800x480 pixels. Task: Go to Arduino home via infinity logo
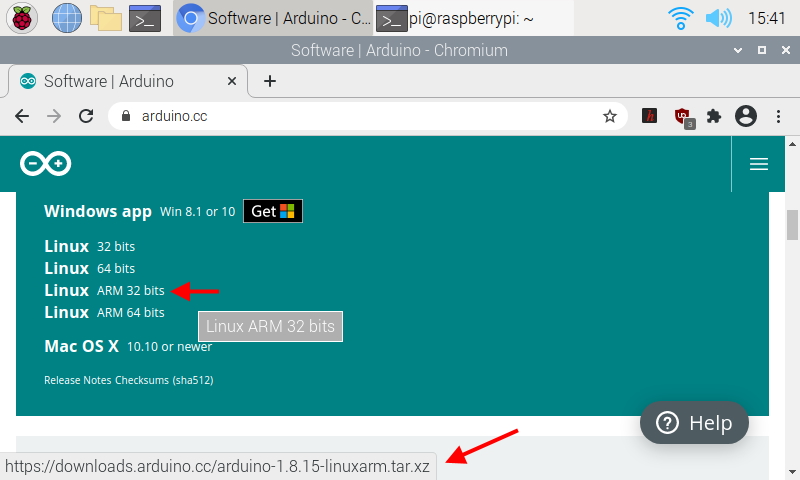pyautogui.click(x=45, y=164)
